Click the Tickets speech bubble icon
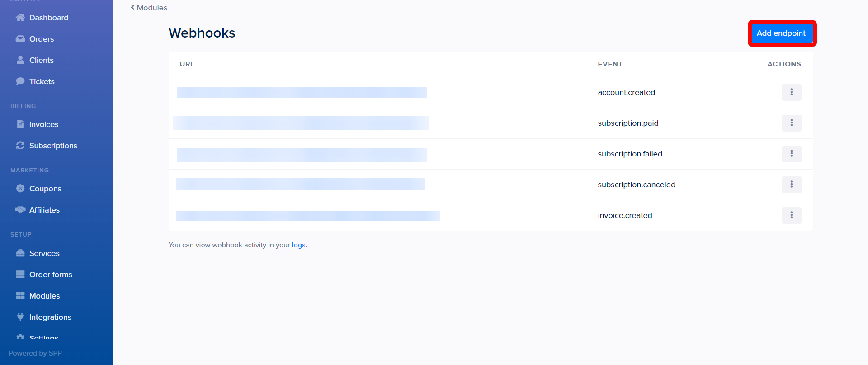 pyautogui.click(x=20, y=81)
